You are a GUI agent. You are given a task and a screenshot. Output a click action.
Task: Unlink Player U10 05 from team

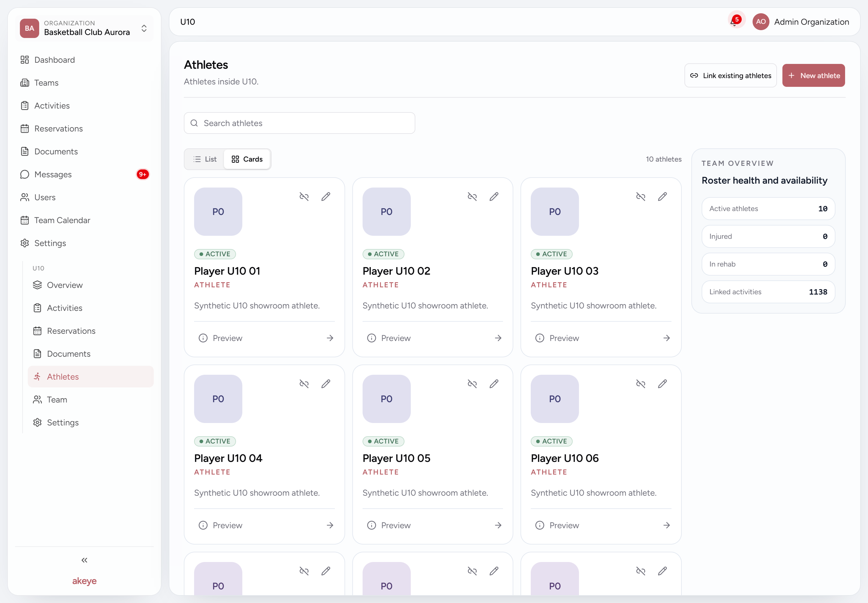pyautogui.click(x=472, y=384)
